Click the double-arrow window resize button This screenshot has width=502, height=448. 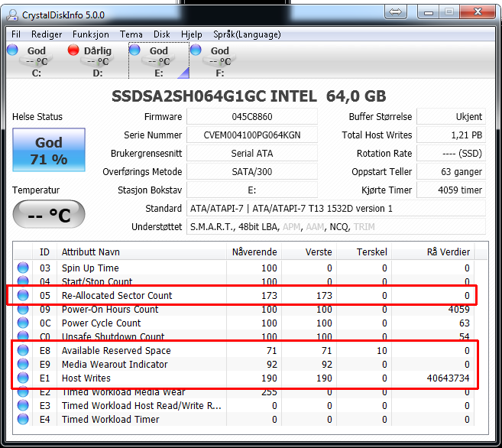coord(395,12)
